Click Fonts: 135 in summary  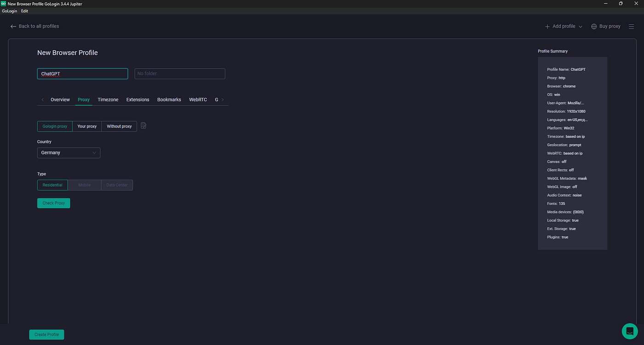tap(556, 204)
